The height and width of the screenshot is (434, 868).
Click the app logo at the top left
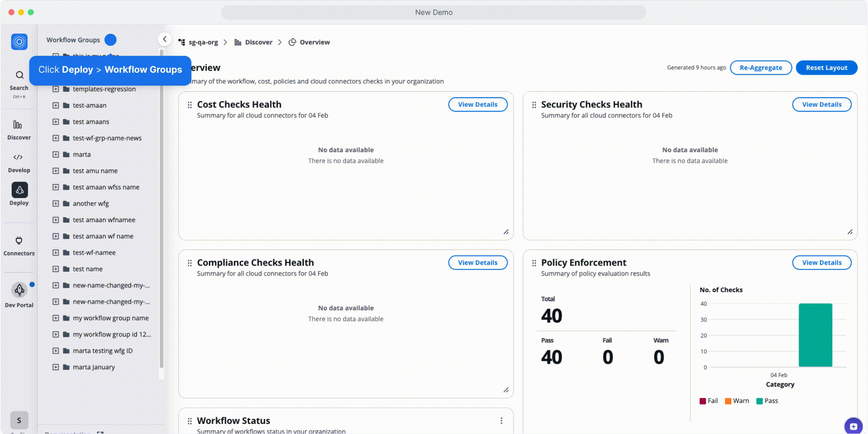tap(18, 41)
